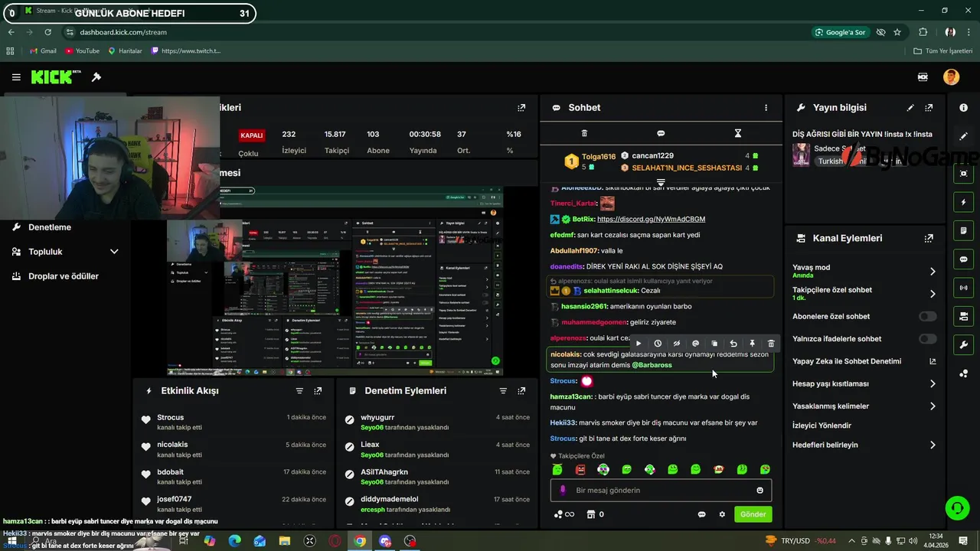
Task: Pin the message with the pin icon
Action: click(752, 344)
